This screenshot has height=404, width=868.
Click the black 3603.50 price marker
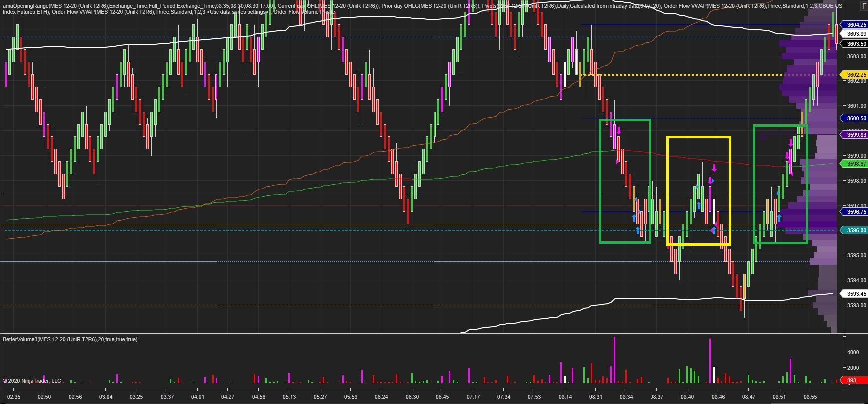pyautogui.click(x=855, y=44)
